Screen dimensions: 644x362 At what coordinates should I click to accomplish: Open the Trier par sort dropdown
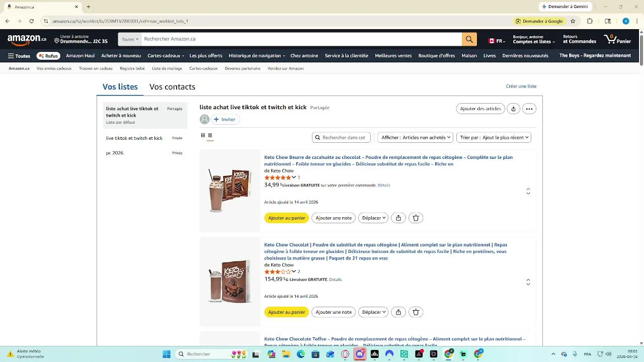click(494, 137)
